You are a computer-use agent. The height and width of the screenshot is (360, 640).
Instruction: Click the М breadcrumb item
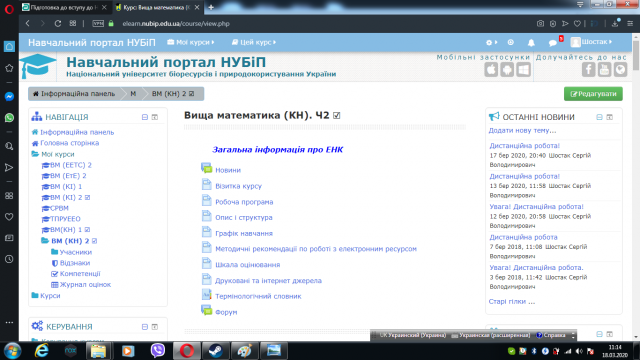tap(133, 94)
